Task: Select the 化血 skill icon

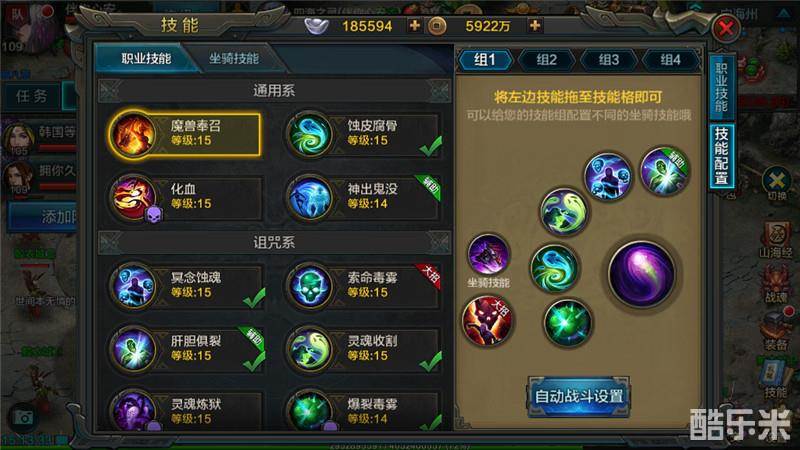Action: pos(133,198)
